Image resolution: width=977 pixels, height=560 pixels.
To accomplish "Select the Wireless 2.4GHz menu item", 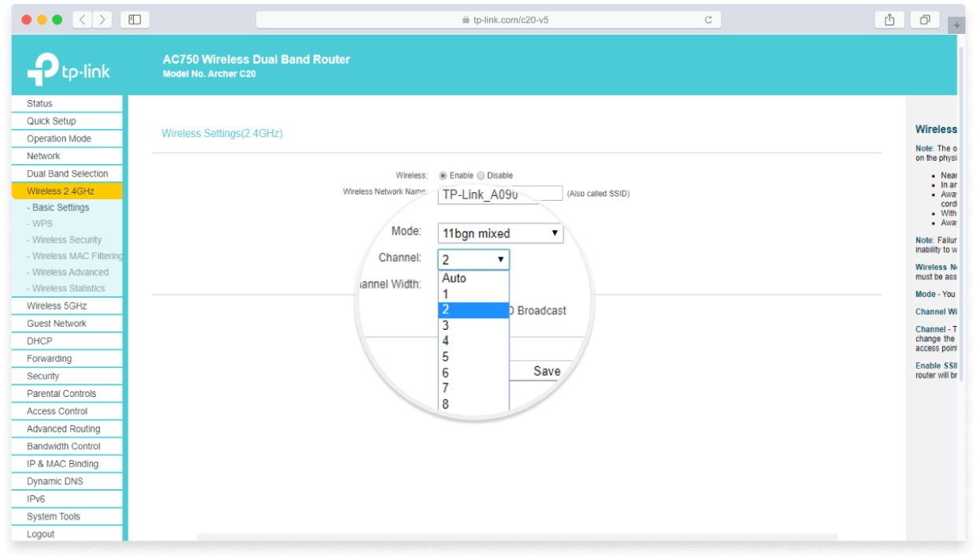I will (x=67, y=191).
